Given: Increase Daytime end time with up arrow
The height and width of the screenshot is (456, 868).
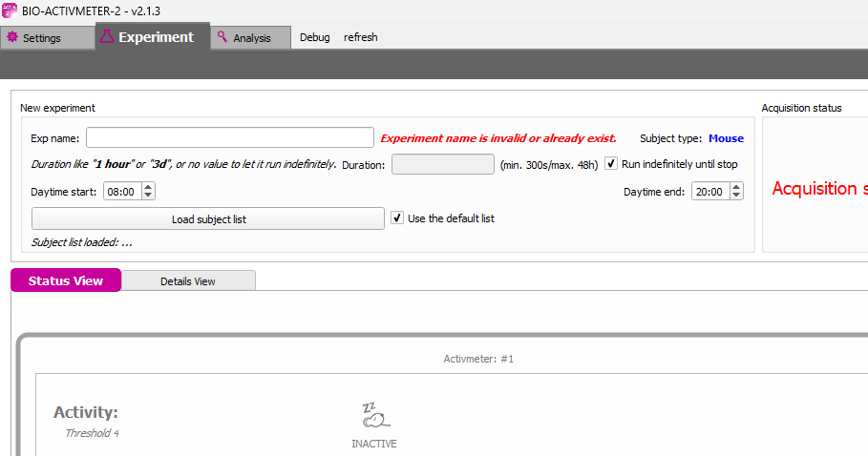Looking at the screenshot, I should click(735, 188).
